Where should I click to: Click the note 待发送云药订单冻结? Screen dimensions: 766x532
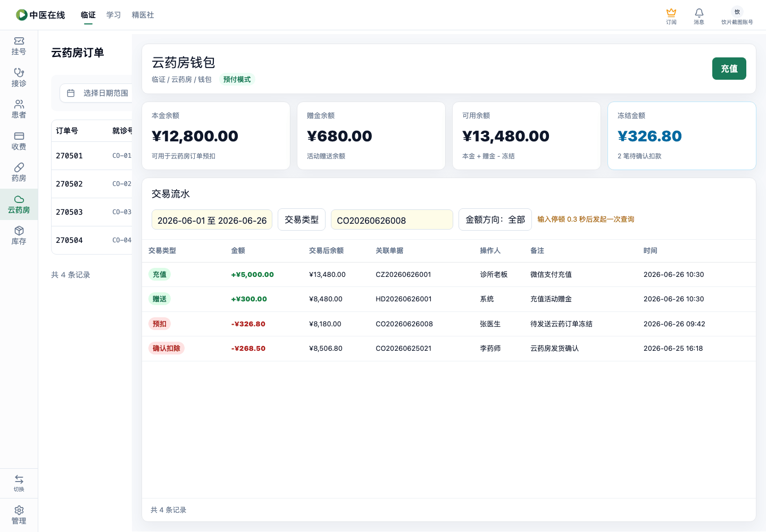[x=561, y=324]
